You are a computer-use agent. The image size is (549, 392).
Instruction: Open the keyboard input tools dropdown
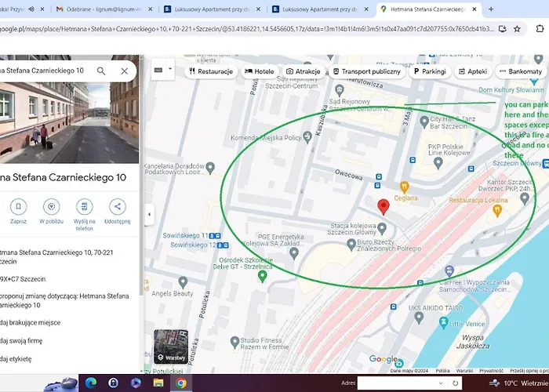pyautogui.click(x=163, y=71)
